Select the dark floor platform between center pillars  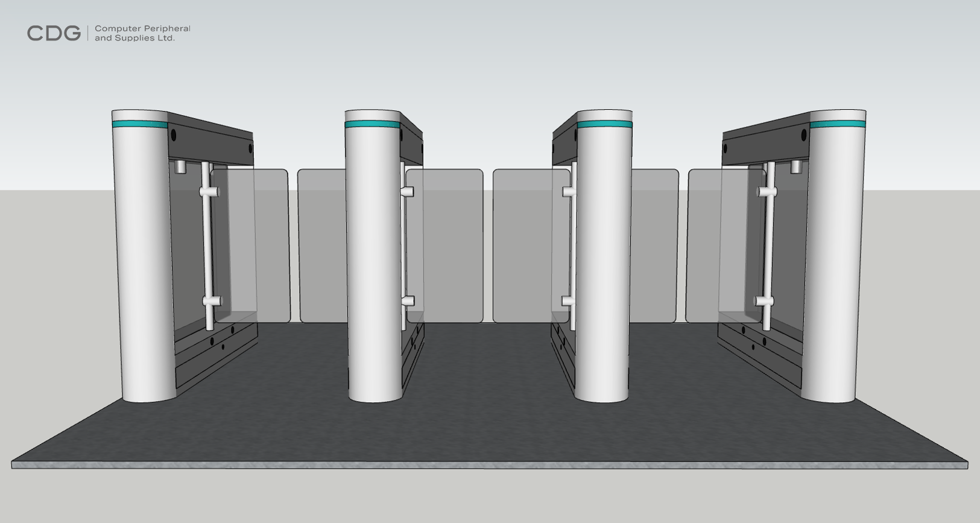pos(488,374)
